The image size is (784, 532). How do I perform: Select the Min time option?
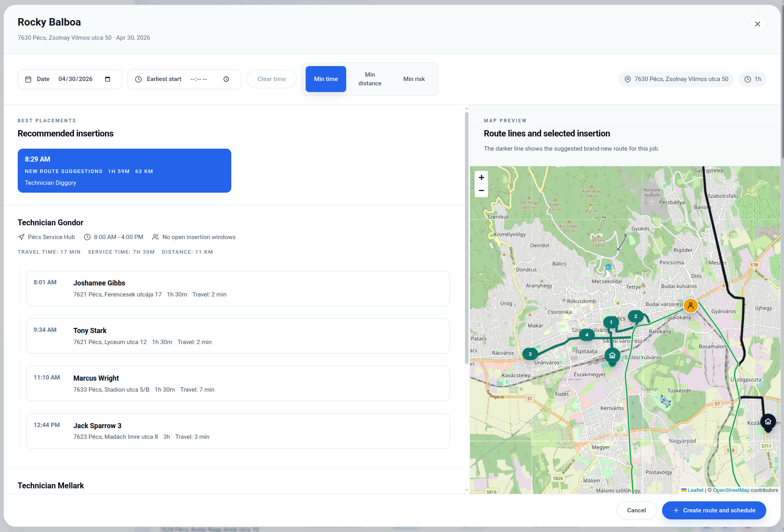tap(326, 79)
